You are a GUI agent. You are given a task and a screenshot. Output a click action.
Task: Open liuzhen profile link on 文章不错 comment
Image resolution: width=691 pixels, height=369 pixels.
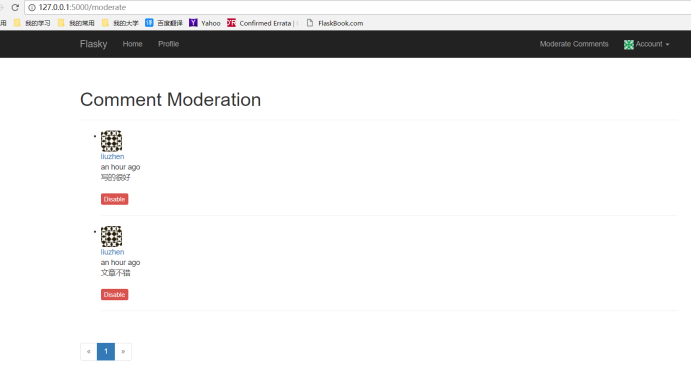112,252
